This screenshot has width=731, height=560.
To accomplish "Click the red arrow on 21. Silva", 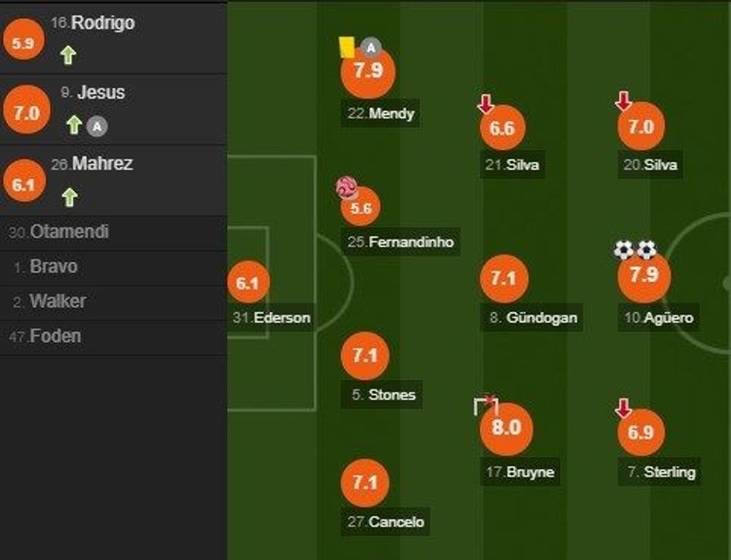I will (x=486, y=104).
